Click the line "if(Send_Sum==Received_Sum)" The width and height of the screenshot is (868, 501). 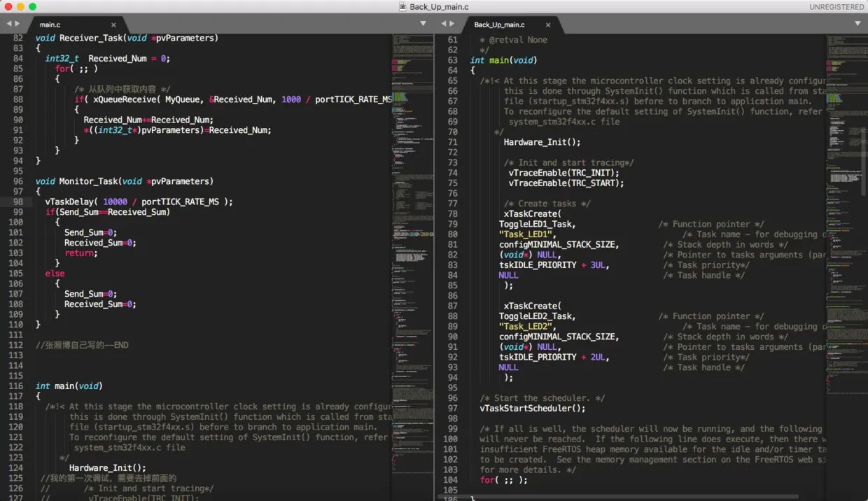point(108,212)
